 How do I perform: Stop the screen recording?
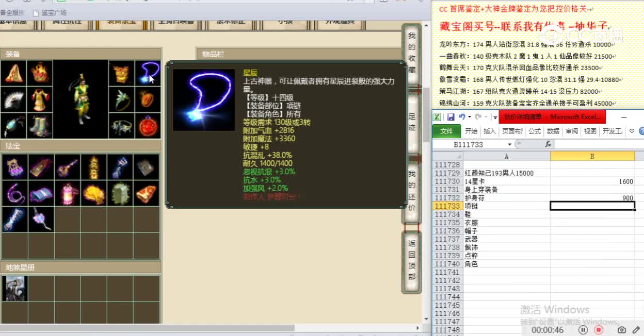point(599,330)
